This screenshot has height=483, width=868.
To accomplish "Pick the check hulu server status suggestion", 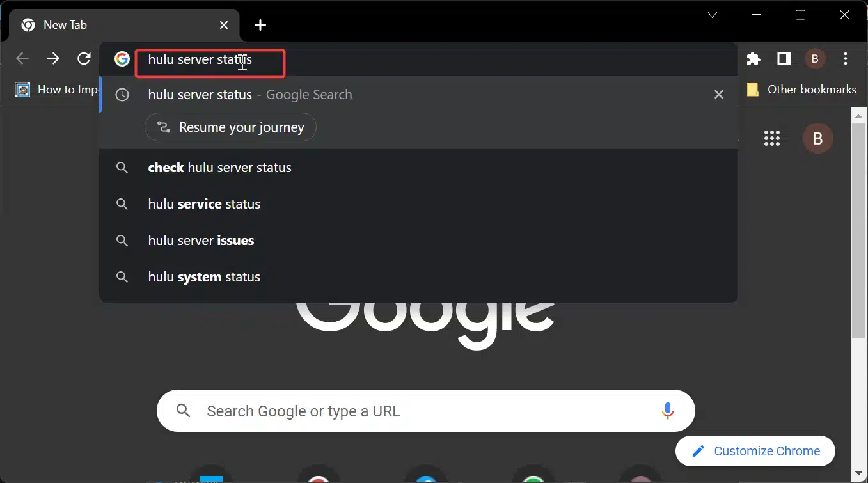I will 419,168.
